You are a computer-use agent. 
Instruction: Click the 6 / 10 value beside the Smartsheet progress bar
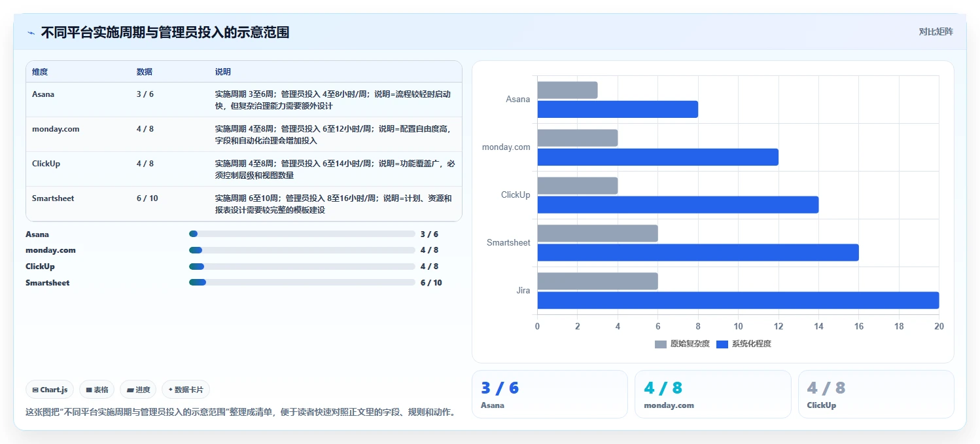click(431, 282)
